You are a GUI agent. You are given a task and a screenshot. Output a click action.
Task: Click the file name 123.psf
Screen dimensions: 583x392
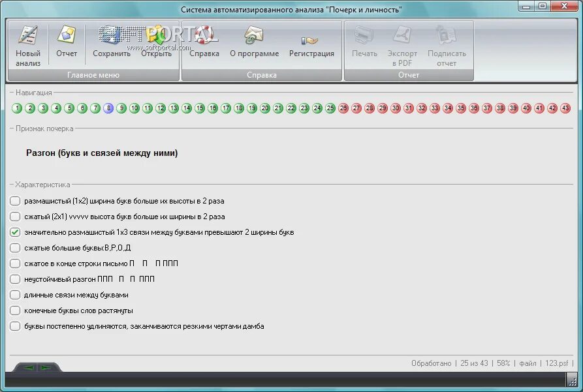(x=557, y=363)
